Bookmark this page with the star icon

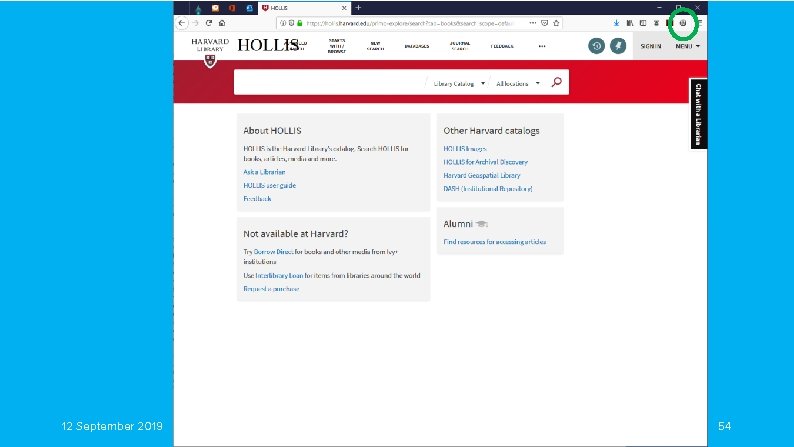(556, 23)
